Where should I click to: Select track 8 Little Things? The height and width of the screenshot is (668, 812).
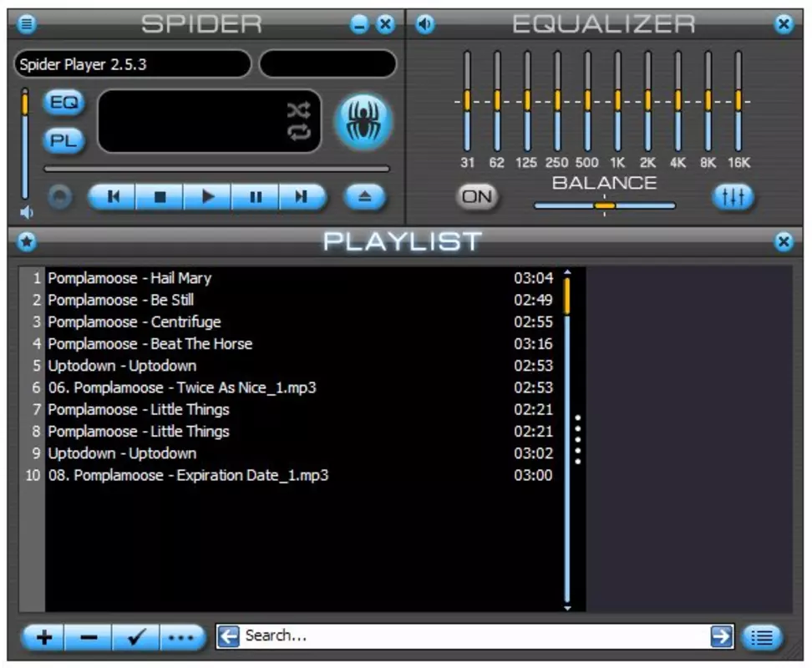coord(301,432)
